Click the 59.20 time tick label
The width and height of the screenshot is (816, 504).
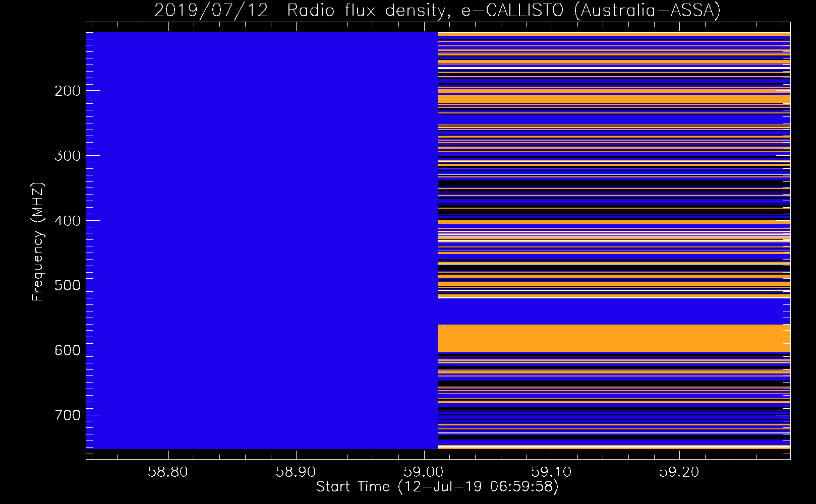(679, 472)
